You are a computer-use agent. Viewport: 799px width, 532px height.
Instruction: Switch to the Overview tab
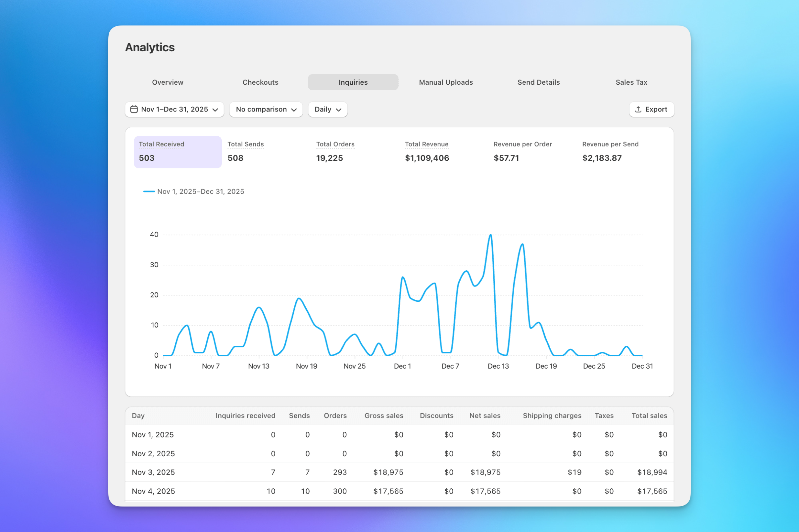(x=168, y=82)
